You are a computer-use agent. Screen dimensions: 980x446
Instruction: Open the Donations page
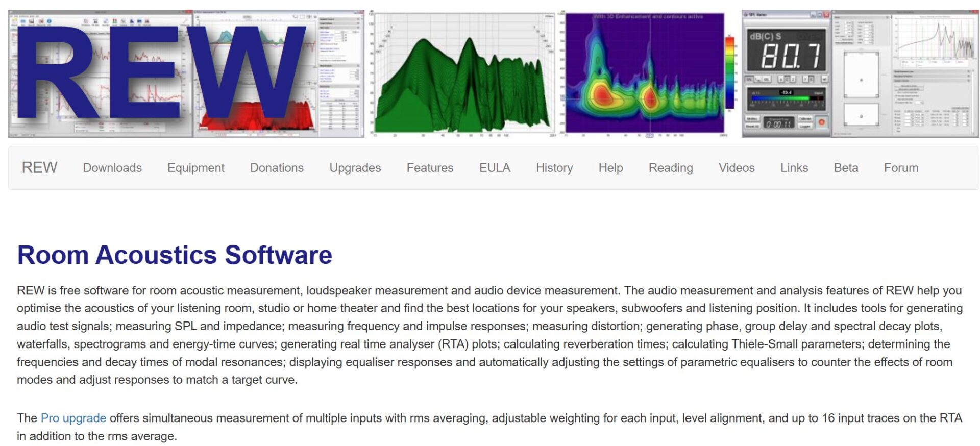tap(277, 168)
